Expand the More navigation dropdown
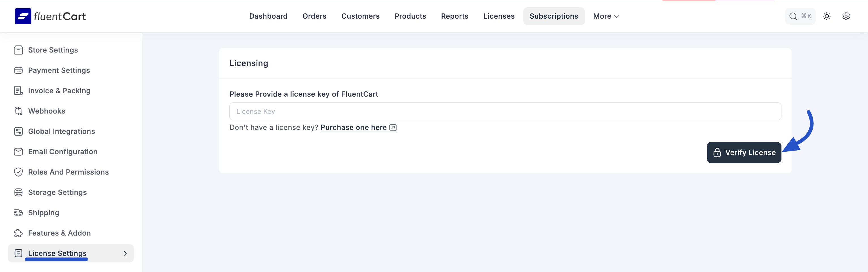 tap(606, 16)
